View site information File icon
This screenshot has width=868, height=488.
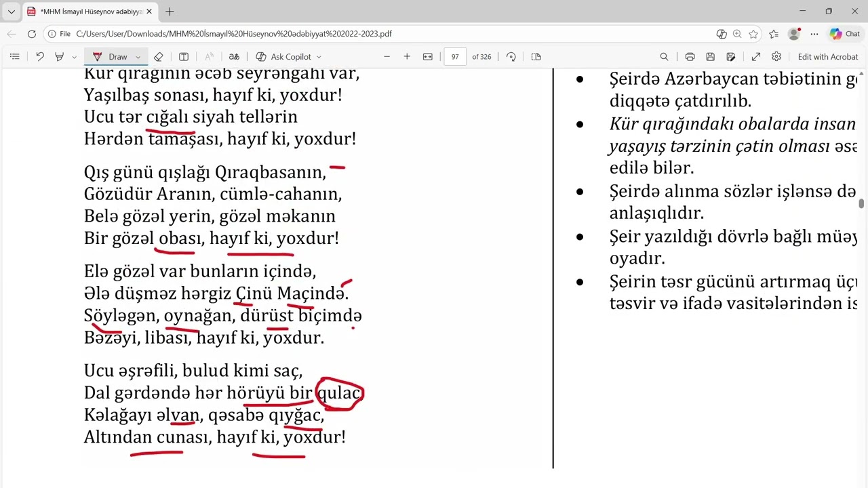click(x=59, y=34)
